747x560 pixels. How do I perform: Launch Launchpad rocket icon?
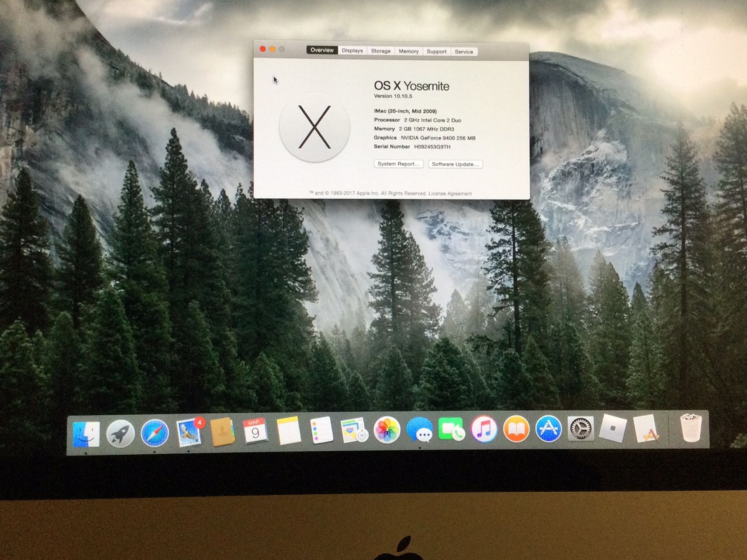[121, 434]
